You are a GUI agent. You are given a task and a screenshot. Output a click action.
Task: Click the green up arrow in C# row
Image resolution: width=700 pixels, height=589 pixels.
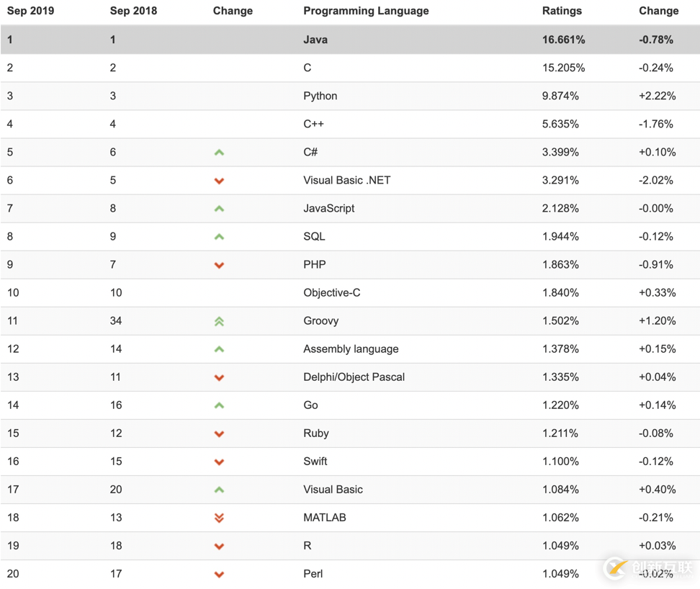click(219, 153)
